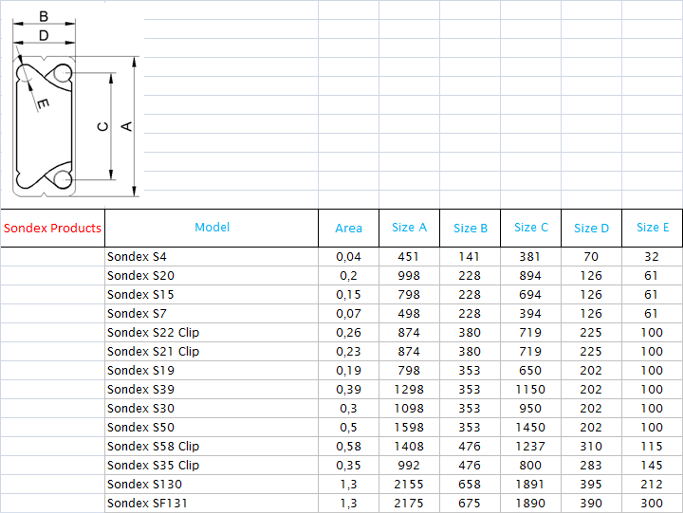Screen dimensions: 683x513
Task: Select the 'Area' column header
Action: [348, 228]
